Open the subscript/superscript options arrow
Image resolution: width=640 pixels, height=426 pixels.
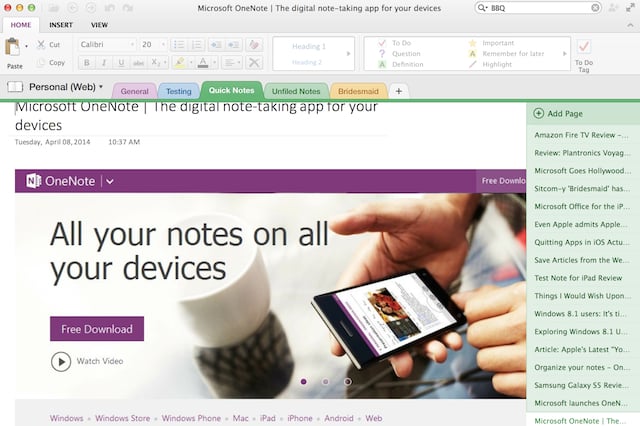pos(165,62)
